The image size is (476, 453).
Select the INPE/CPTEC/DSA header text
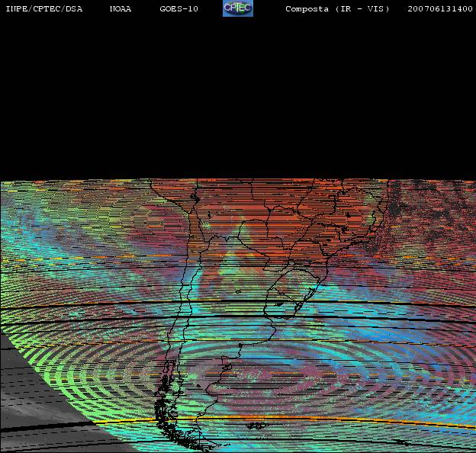click(x=44, y=9)
